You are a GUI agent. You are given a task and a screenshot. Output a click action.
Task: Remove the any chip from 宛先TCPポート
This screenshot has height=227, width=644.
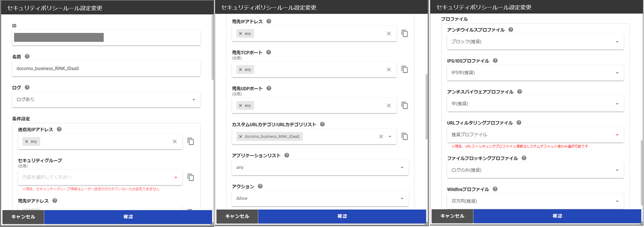pos(240,70)
